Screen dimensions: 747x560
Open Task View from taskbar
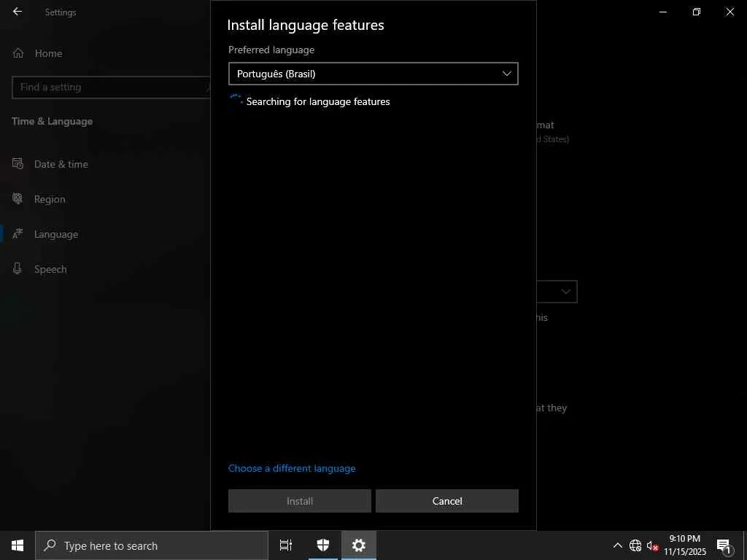286,545
